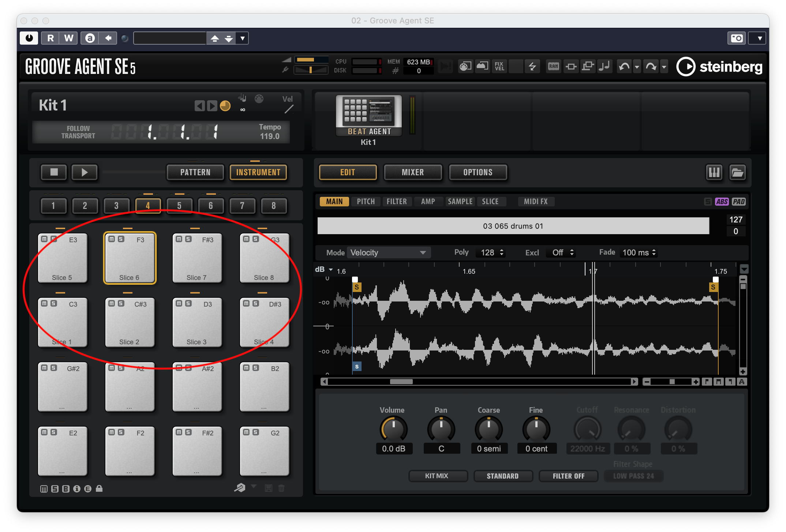Viewport: 786px width, 532px height.
Task: Click the plug-in power activation button
Action: click(29, 38)
